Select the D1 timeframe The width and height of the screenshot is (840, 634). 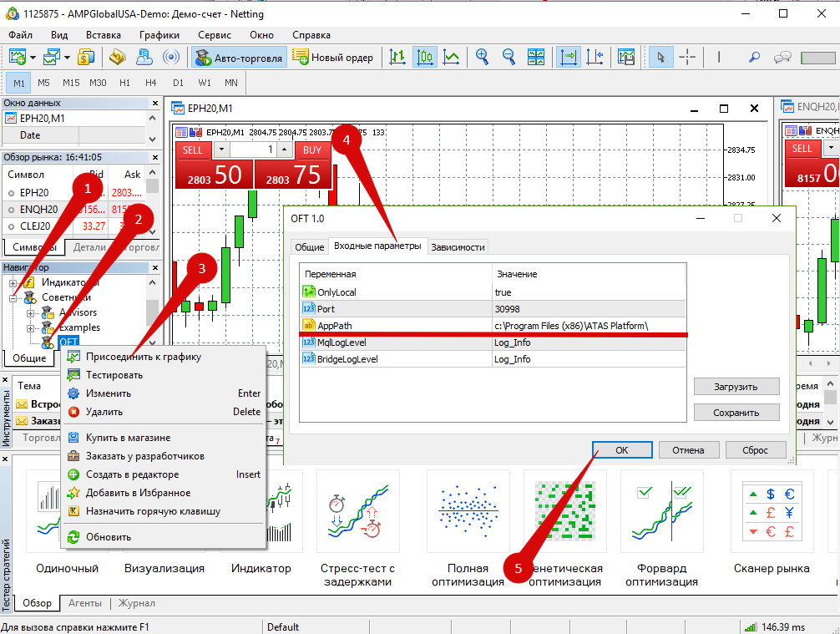click(x=178, y=83)
